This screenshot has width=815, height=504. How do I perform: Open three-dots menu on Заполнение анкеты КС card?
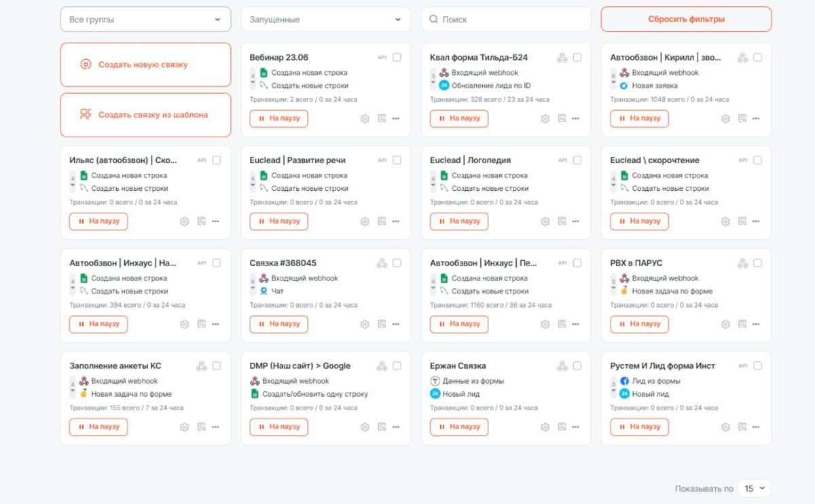pyautogui.click(x=215, y=427)
